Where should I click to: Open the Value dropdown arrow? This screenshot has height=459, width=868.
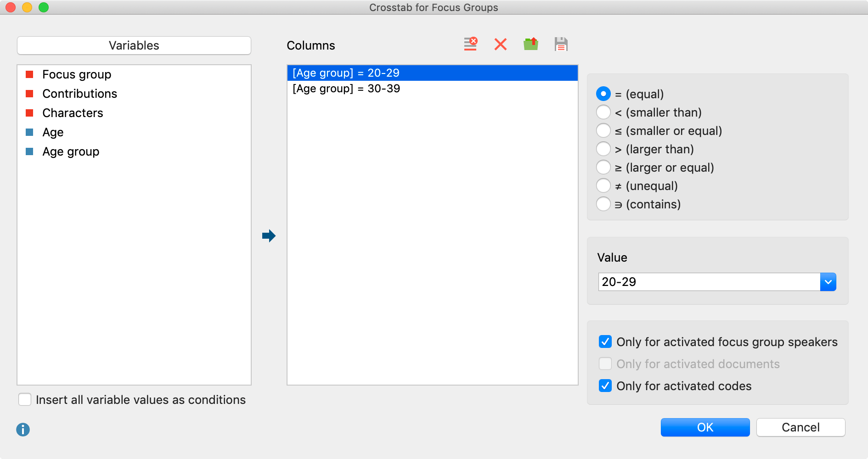[828, 282]
